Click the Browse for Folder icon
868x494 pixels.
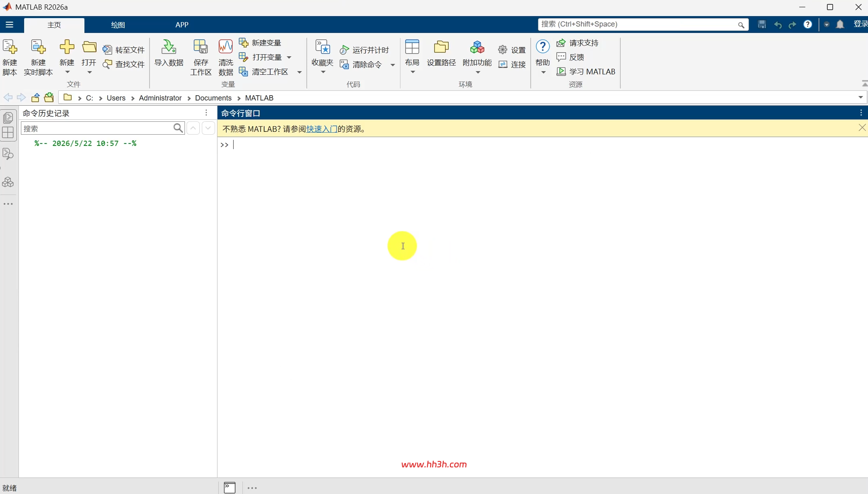tap(49, 97)
